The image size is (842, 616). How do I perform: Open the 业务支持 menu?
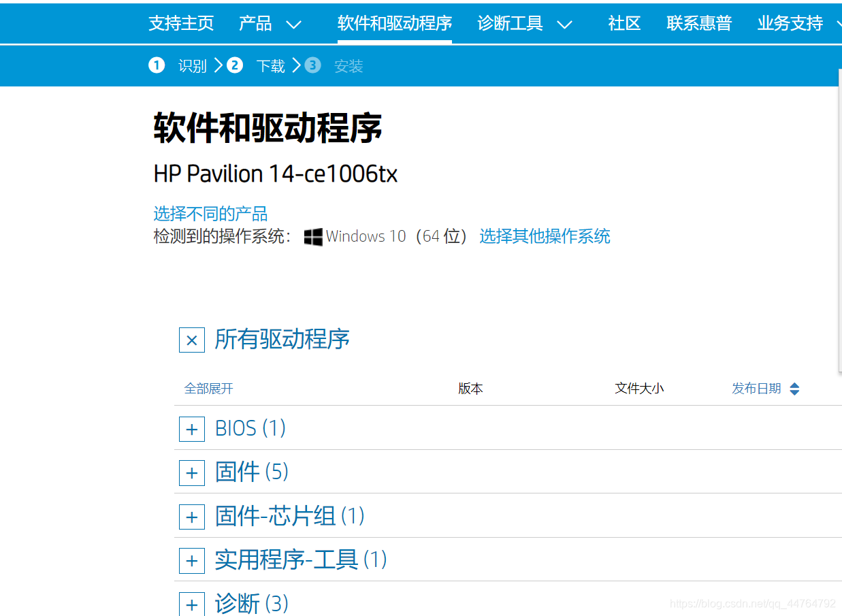790,24
